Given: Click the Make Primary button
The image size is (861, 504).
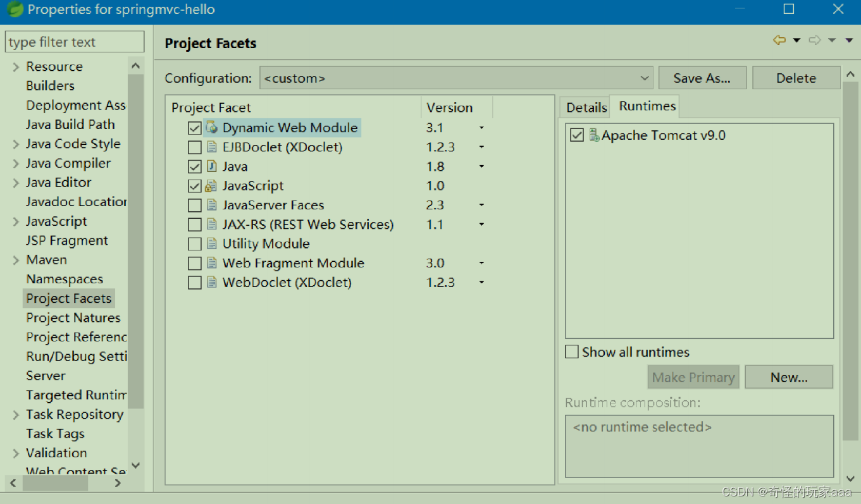Looking at the screenshot, I should 693,378.
